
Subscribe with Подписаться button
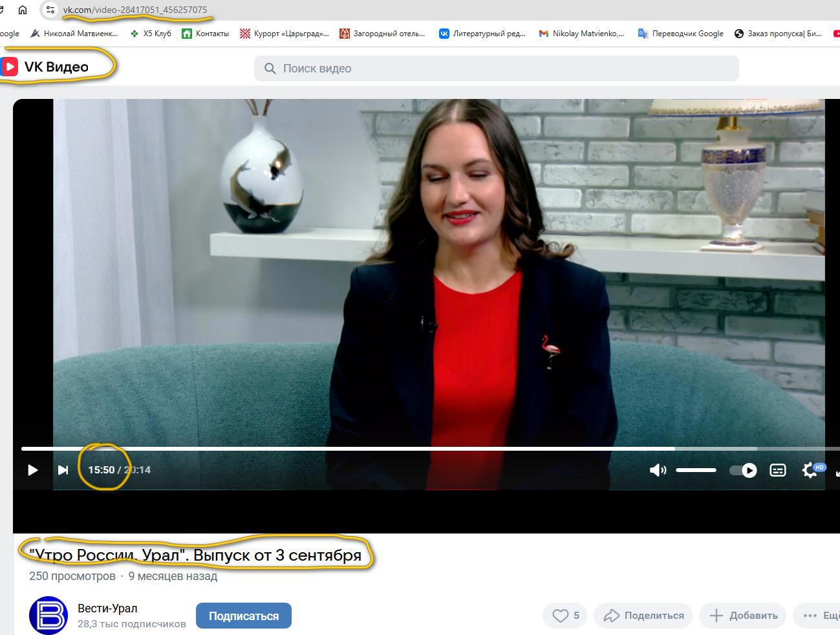(244, 616)
